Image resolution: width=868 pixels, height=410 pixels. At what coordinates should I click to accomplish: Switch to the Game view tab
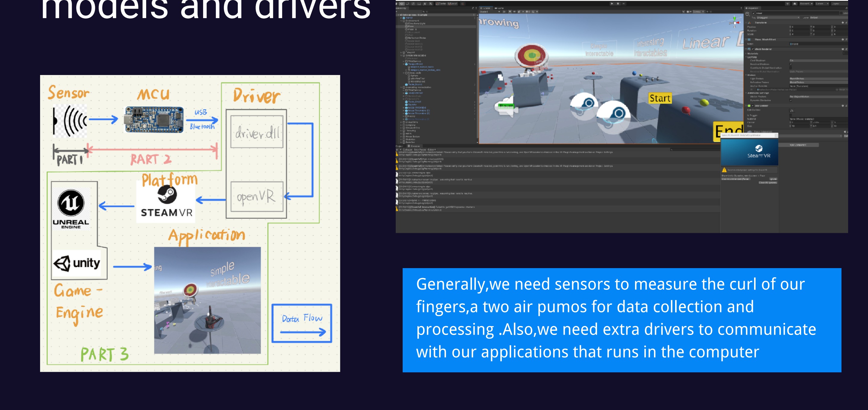pos(499,8)
